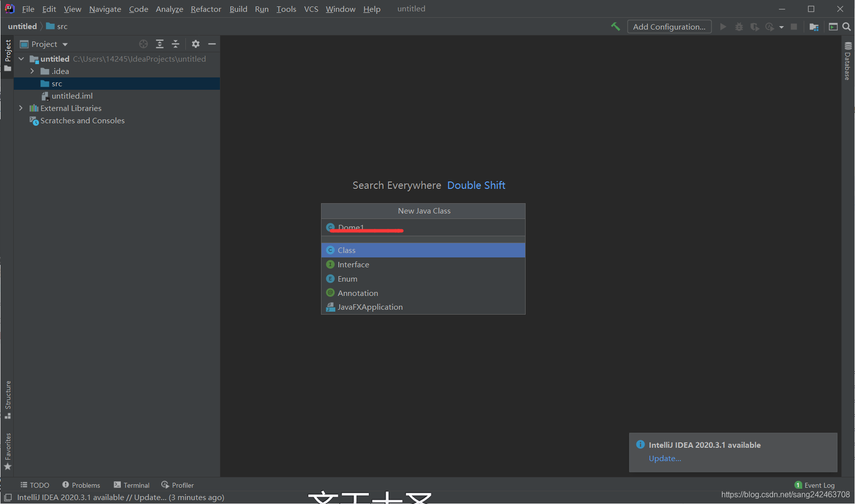Click the untitled breadcrumb in navigation bar

click(x=22, y=26)
